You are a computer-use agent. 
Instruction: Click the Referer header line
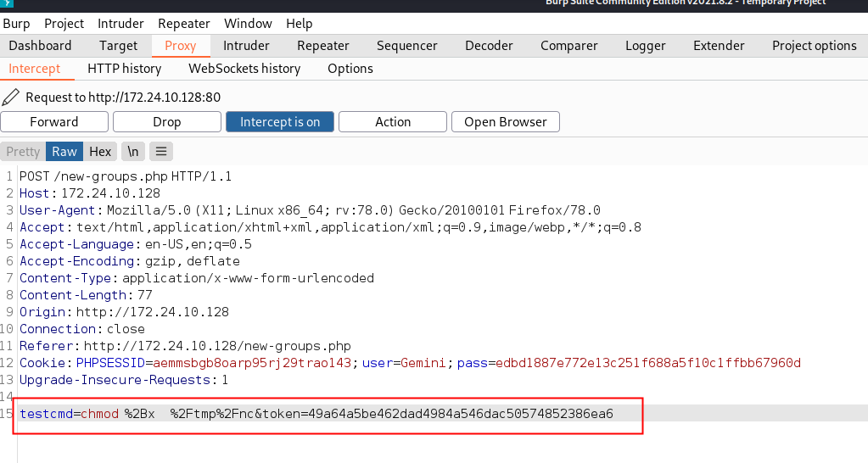coord(185,346)
